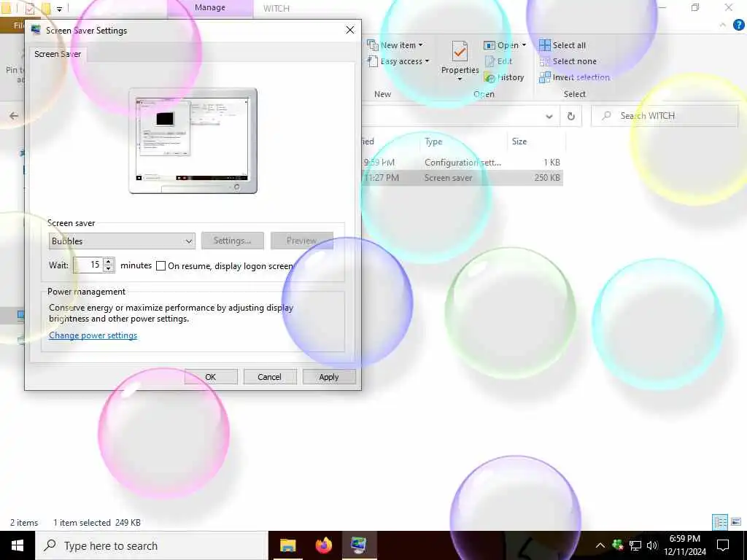The height and width of the screenshot is (560, 747).
Task: Close the Screen Saver Settings dialog
Action: [x=350, y=30]
